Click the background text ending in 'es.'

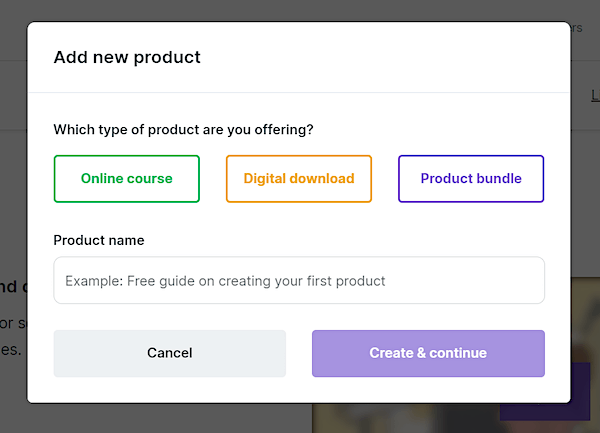tap(11, 350)
